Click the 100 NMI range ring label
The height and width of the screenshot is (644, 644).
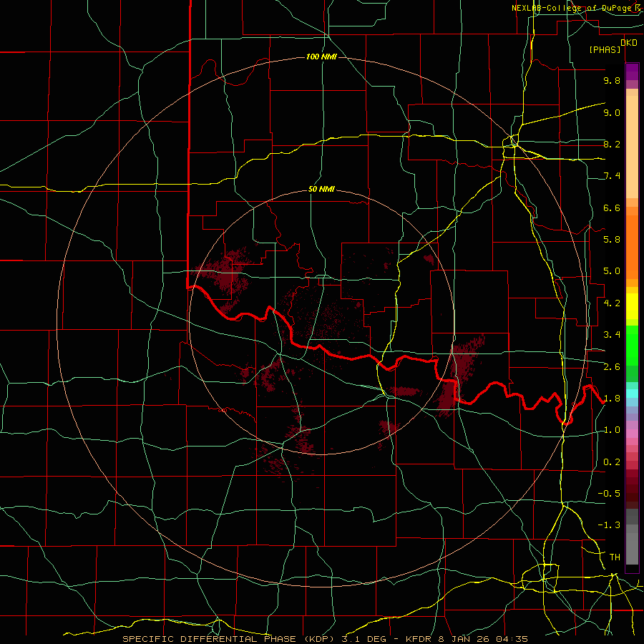tap(321, 57)
